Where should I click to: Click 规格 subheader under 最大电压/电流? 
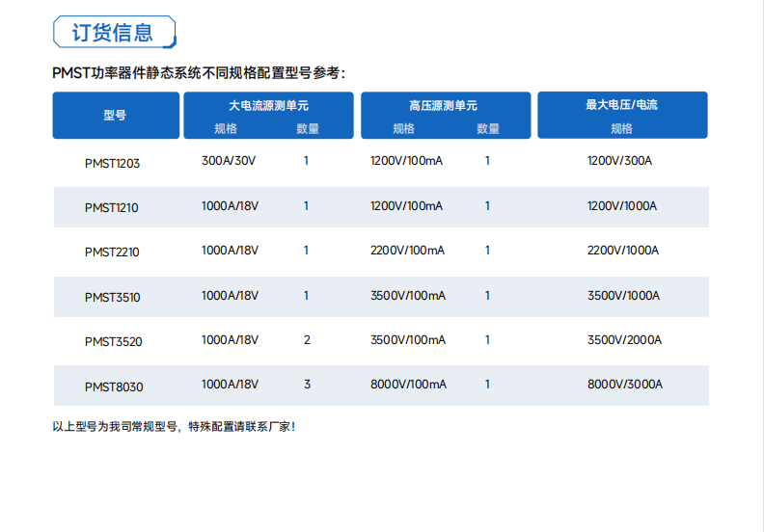tap(622, 128)
